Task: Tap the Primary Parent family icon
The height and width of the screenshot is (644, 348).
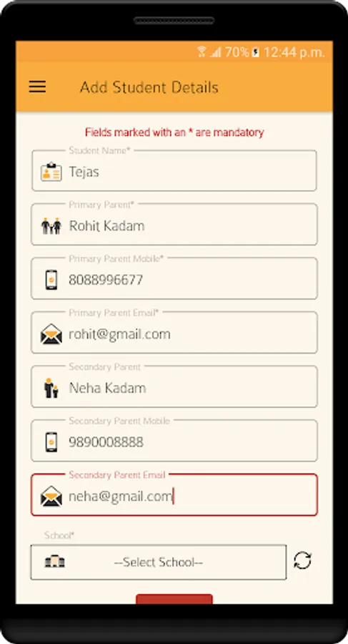Action: click(51, 226)
